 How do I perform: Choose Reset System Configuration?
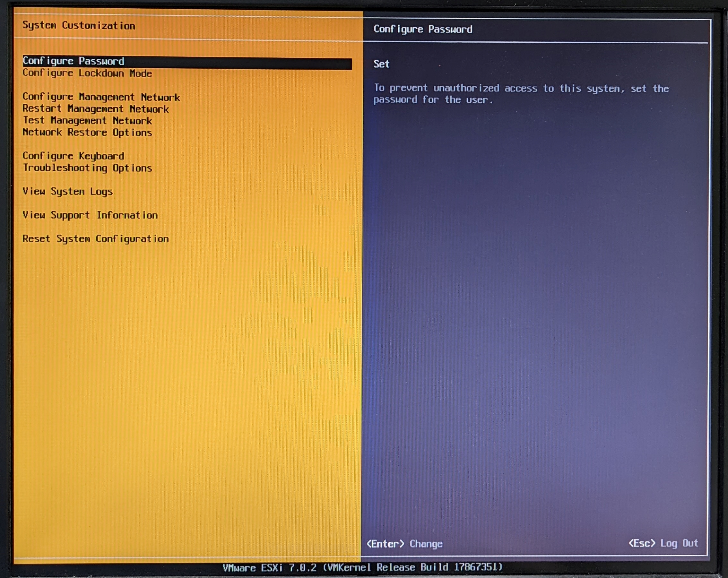(96, 239)
